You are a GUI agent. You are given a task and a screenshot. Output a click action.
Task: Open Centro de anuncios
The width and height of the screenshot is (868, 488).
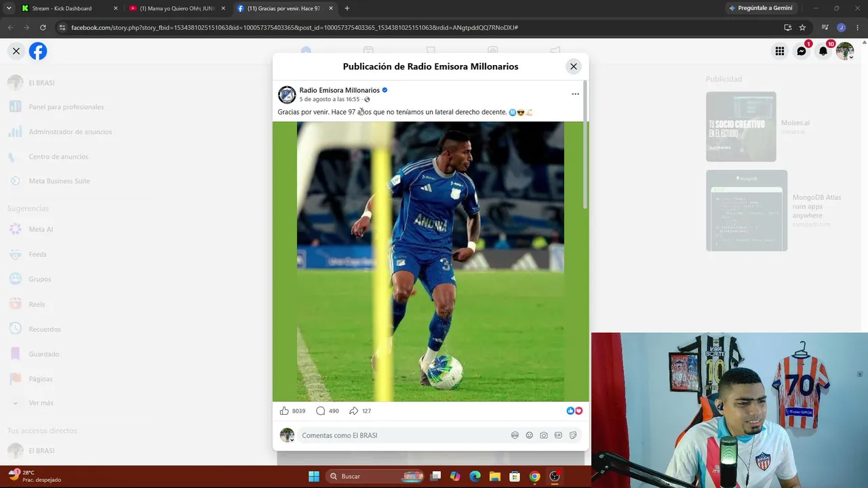coord(58,157)
